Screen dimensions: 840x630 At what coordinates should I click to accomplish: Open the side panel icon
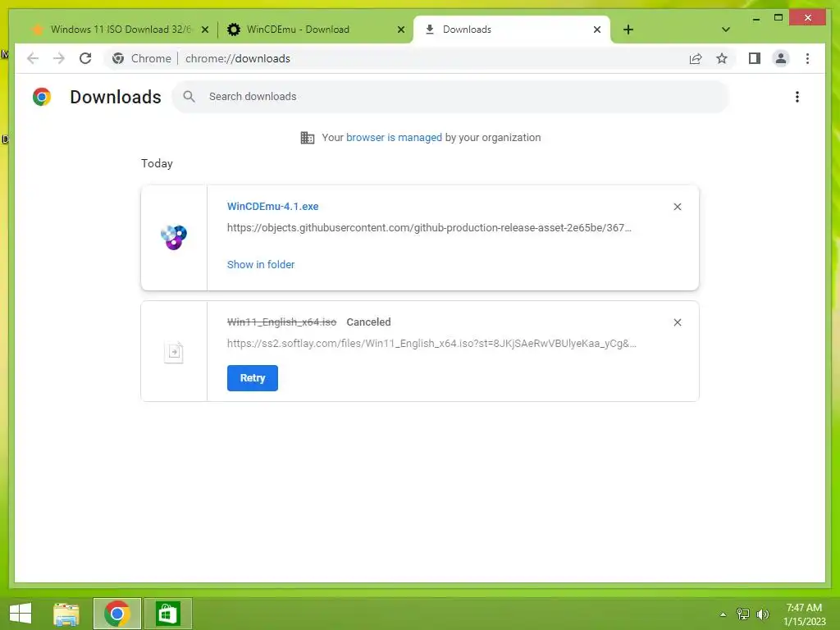(755, 58)
